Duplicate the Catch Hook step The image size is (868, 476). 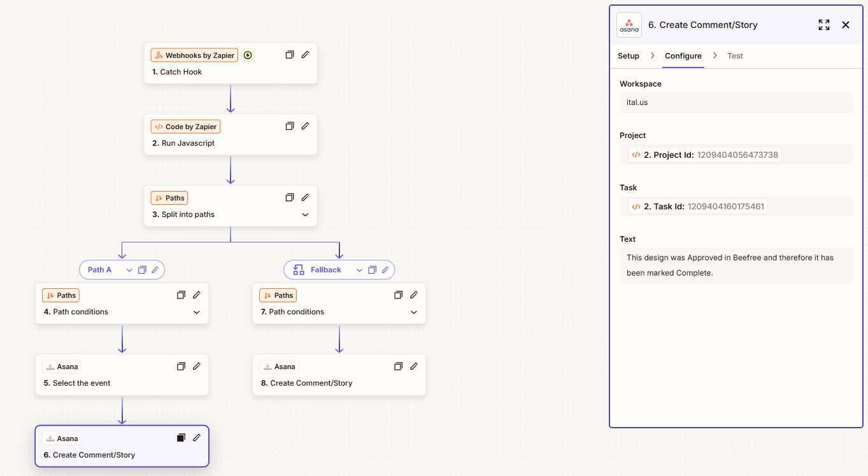click(x=290, y=55)
